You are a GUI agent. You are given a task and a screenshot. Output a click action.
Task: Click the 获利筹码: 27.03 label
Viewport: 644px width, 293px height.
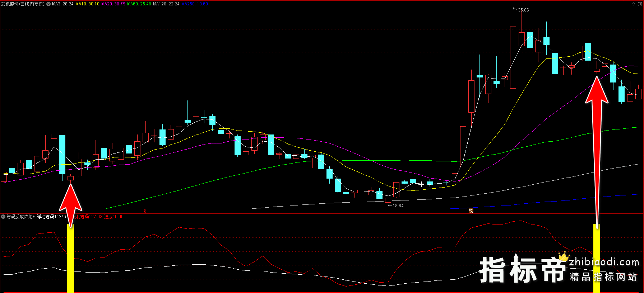point(88,217)
